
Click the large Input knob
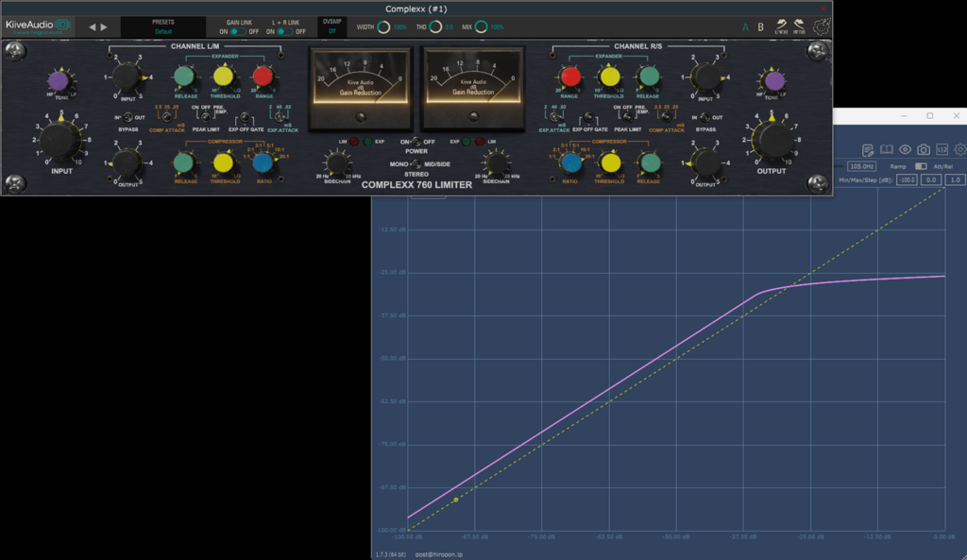point(60,140)
